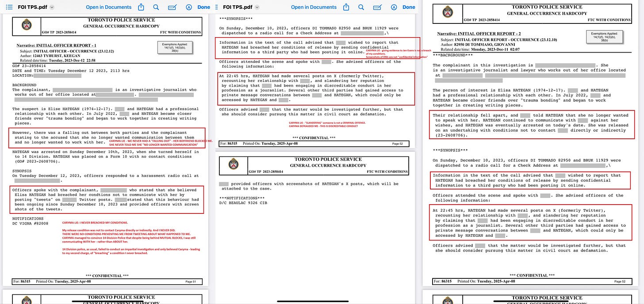The image size is (644, 304).
Task: Tap Done in the left viewer toolbar
Action: coord(204,7)
